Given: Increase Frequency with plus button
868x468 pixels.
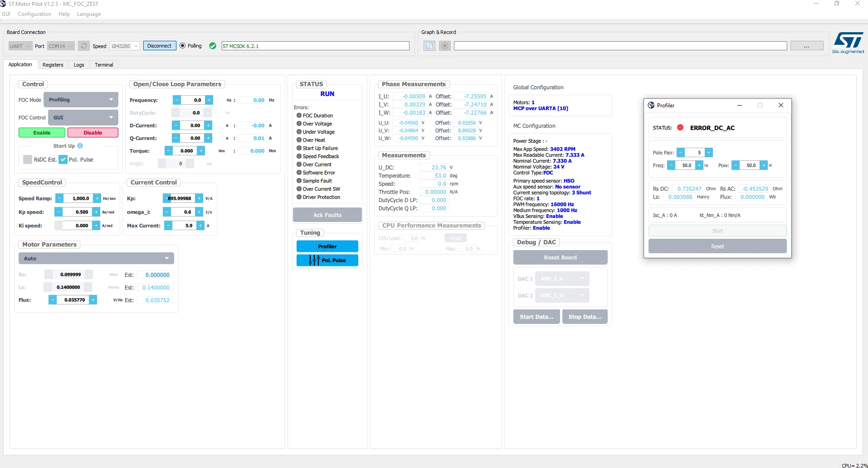Looking at the screenshot, I should coord(209,100).
